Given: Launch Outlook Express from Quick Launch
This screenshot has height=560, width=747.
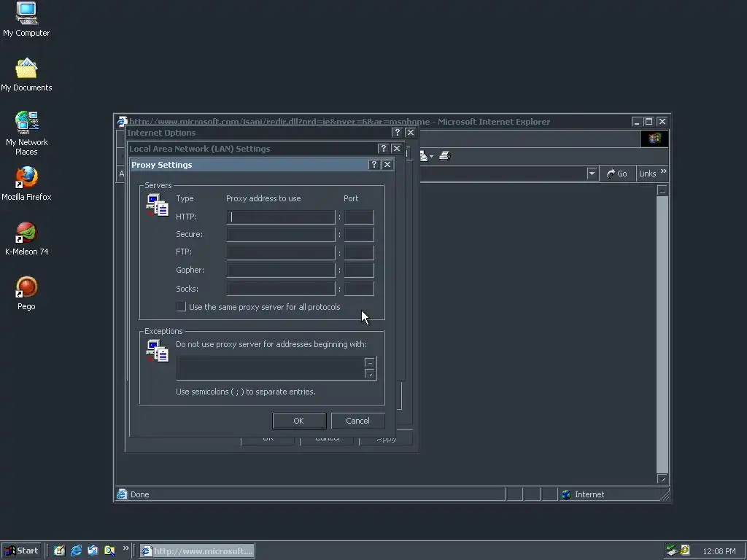Looking at the screenshot, I should click(93, 551).
